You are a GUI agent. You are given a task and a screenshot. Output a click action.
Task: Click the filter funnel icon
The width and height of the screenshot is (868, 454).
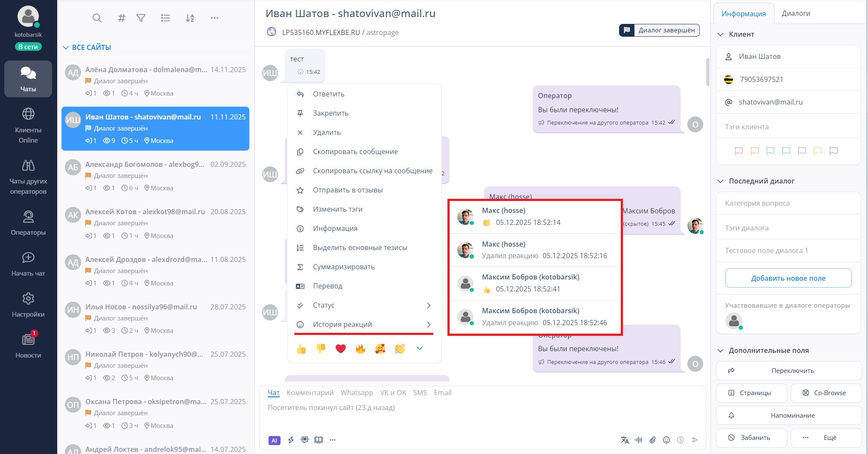pos(141,18)
